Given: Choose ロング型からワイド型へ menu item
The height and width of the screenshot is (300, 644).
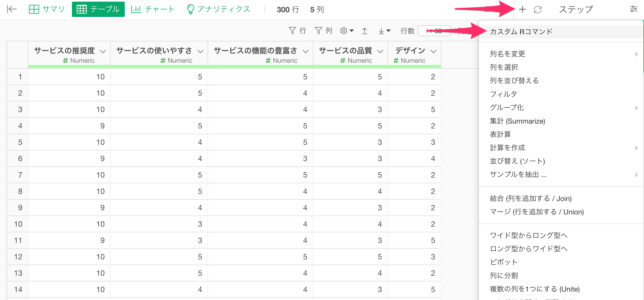Looking at the screenshot, I should click(561, 249).
